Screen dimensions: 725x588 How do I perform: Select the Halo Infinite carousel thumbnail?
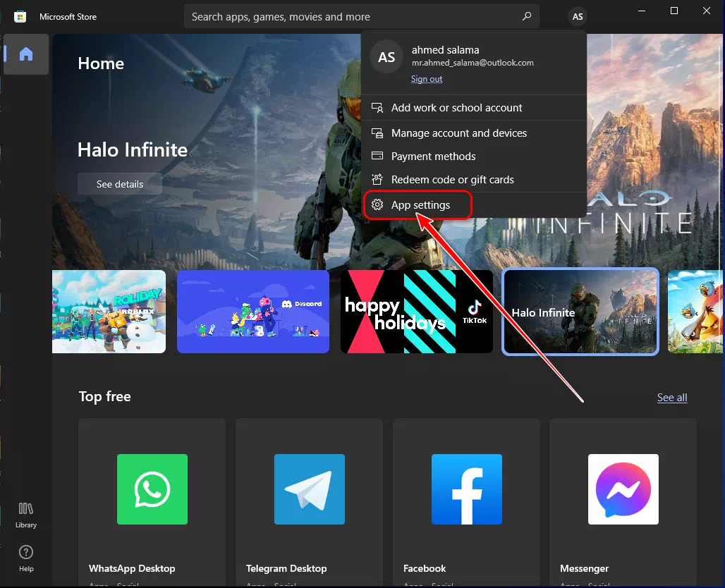pos(580,312)
